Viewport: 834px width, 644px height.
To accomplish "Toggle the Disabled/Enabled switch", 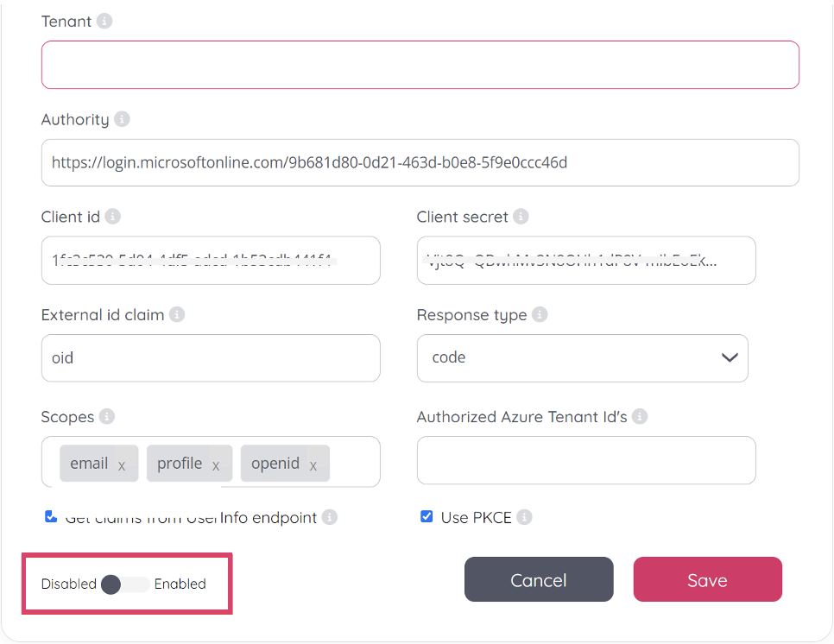I will click(124, 584).
